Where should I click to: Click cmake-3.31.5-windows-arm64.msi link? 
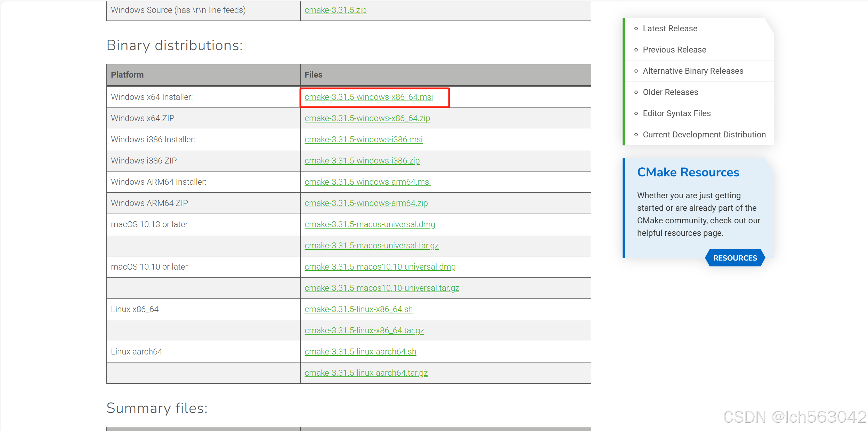coord(367,182)
